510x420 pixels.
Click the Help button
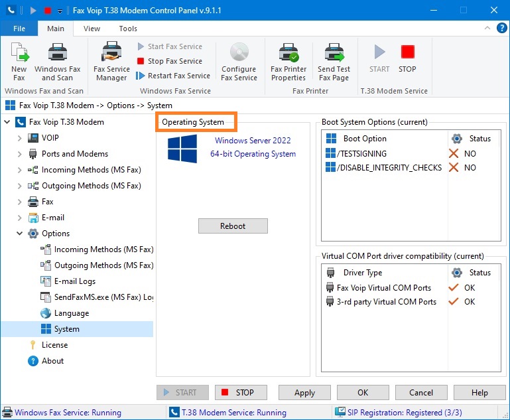[x=479, y=393]
